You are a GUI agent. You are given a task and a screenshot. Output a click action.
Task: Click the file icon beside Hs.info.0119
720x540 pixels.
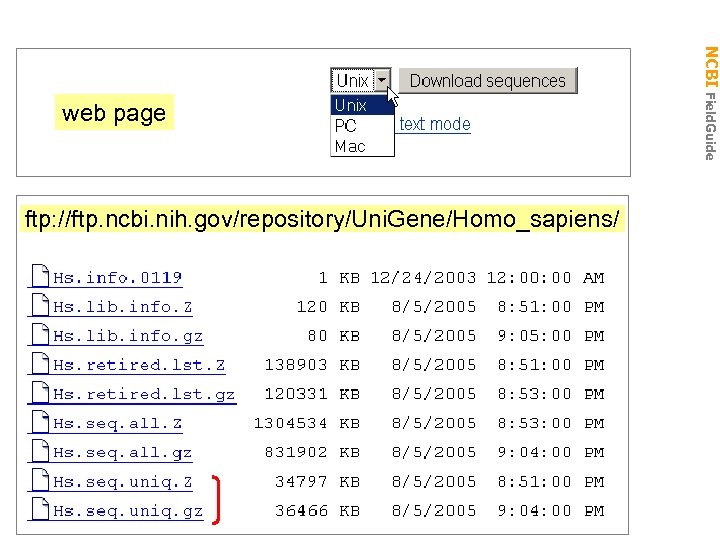click(x=40, y=276)
